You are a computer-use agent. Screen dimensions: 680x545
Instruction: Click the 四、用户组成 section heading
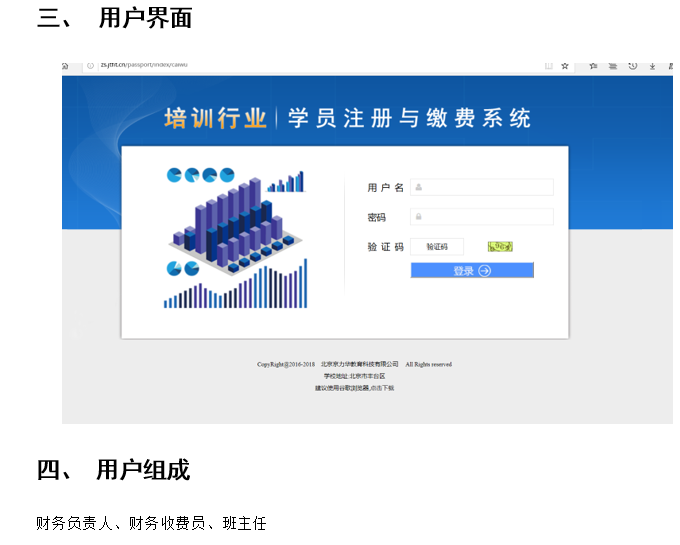click(113, 470)
